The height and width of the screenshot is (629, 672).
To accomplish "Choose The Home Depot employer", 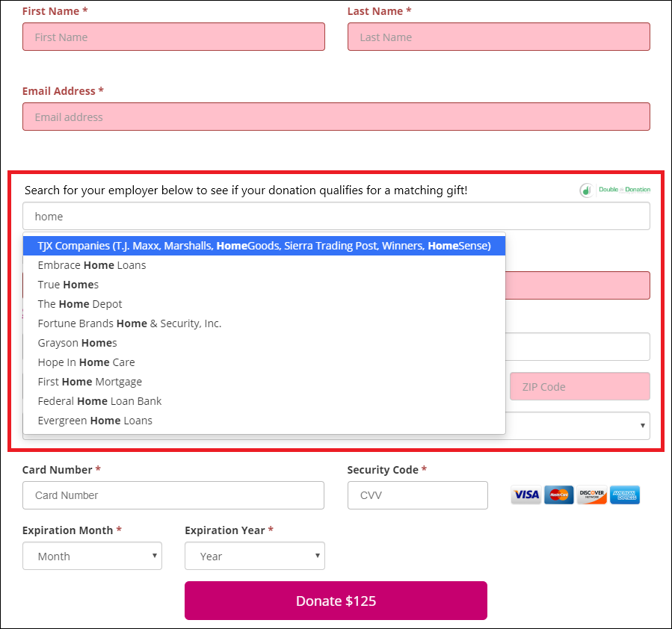I will click(264, 304).
